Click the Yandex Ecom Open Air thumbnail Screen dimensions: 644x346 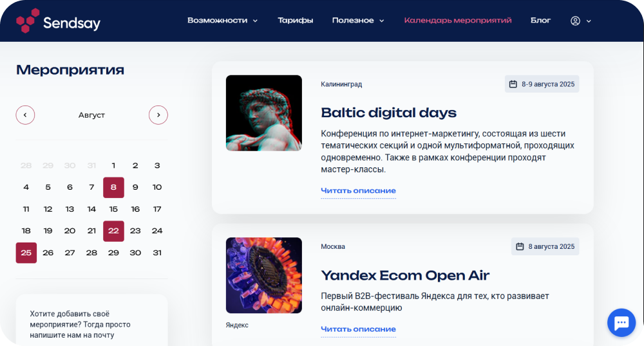263,275
